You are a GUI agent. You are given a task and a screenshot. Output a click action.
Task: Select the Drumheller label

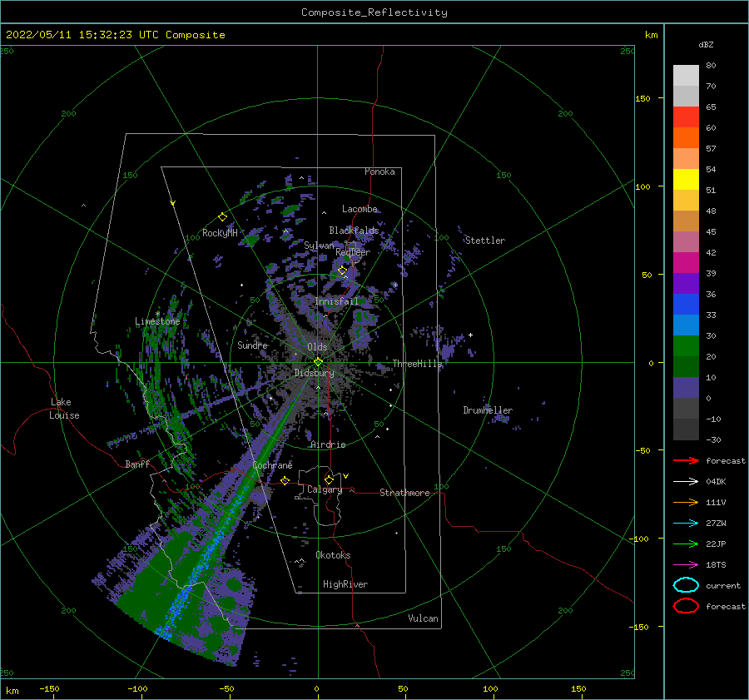[x=488, y=410]
